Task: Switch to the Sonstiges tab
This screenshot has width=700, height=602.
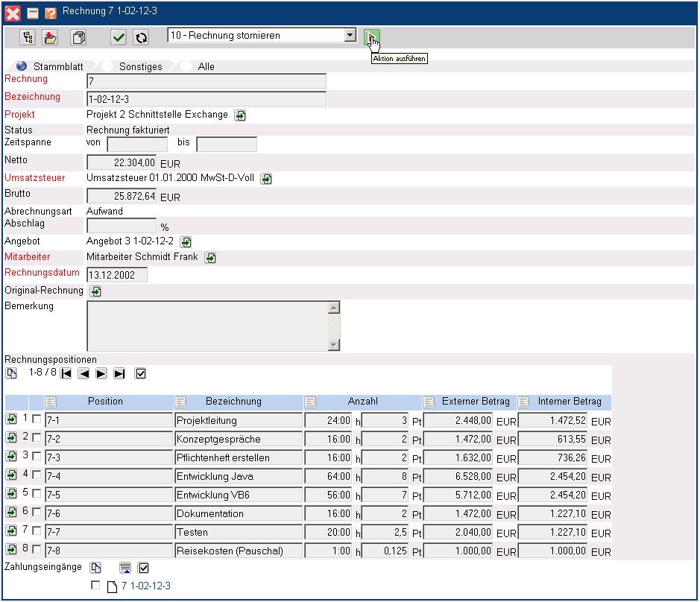Action: tap(140, 66)
